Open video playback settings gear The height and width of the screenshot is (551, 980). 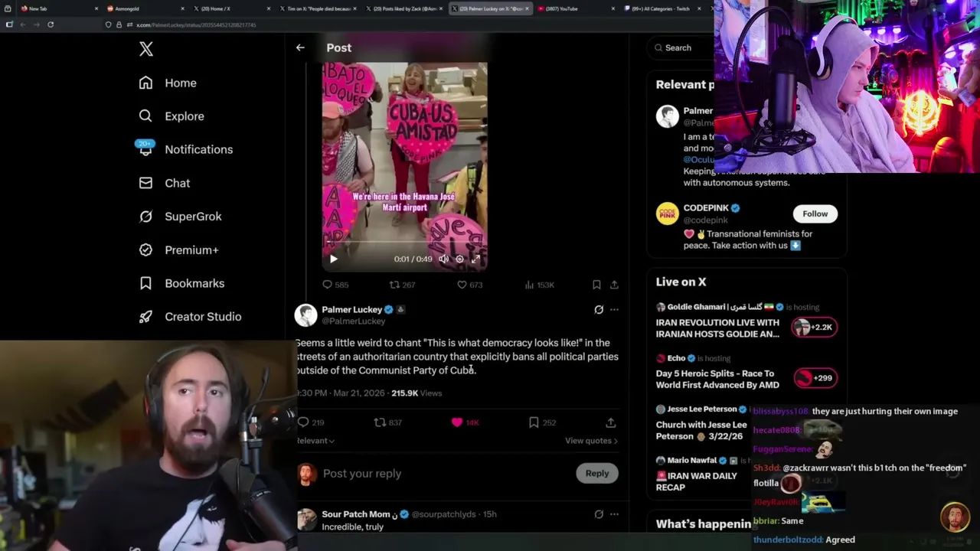tap(459, 259)
